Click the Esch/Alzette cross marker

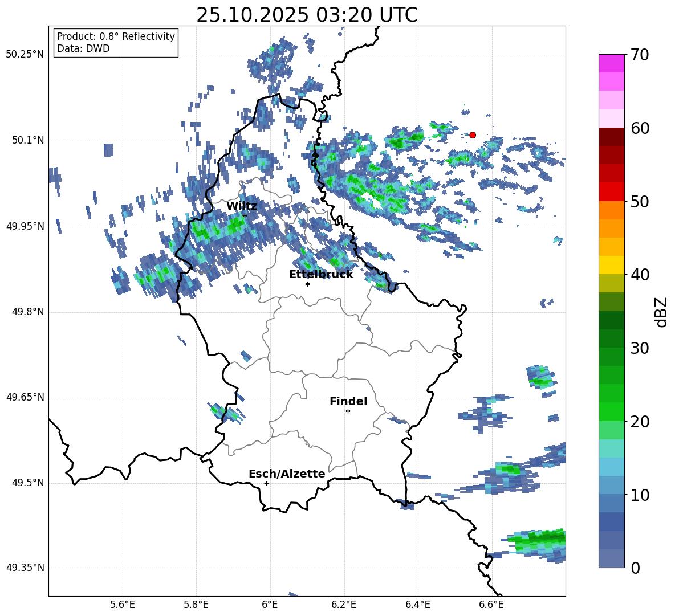pyautogui.click(x=266, y=483)
